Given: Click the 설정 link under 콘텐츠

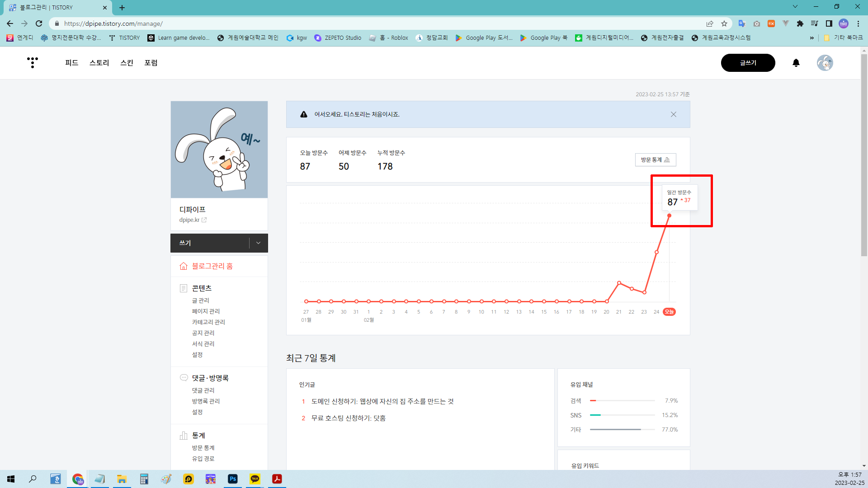Looking at the screenshot, I should (x=197, y=355).
